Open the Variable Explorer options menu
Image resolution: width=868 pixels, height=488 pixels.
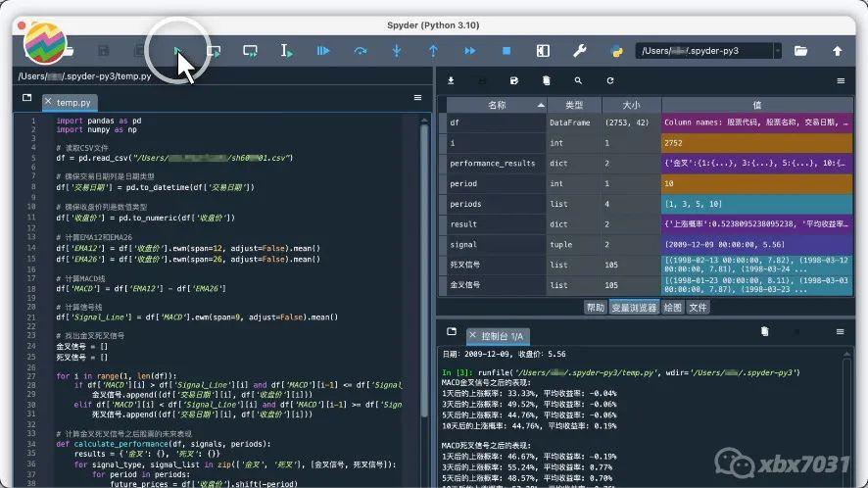click(841, 80)
